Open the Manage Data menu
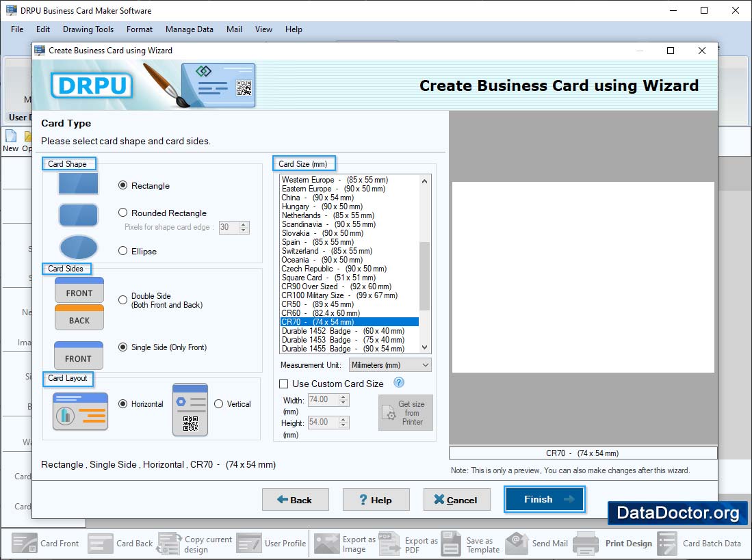Viewport: 752px width, 560px height. pyautogui.click(x=190, y=29)
